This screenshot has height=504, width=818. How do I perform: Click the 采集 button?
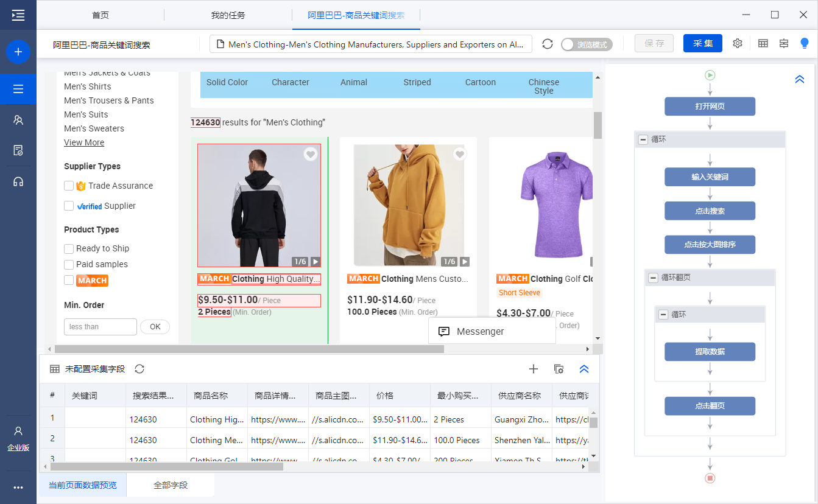703,44
